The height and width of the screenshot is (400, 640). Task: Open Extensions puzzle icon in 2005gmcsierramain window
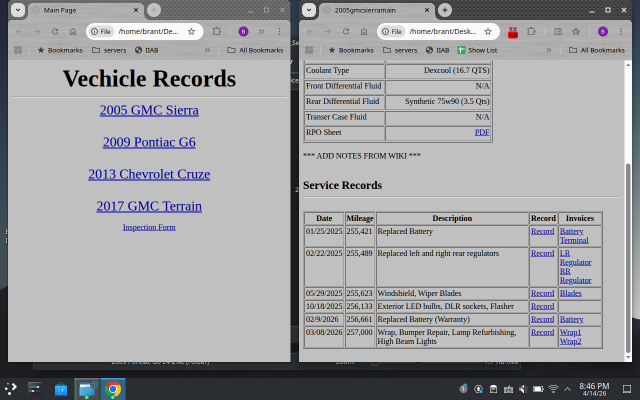531,31
